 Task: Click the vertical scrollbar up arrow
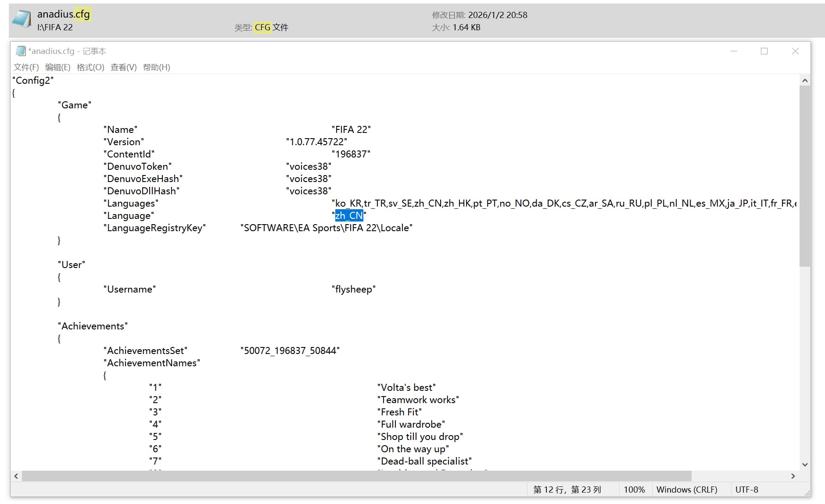(805, 80)
